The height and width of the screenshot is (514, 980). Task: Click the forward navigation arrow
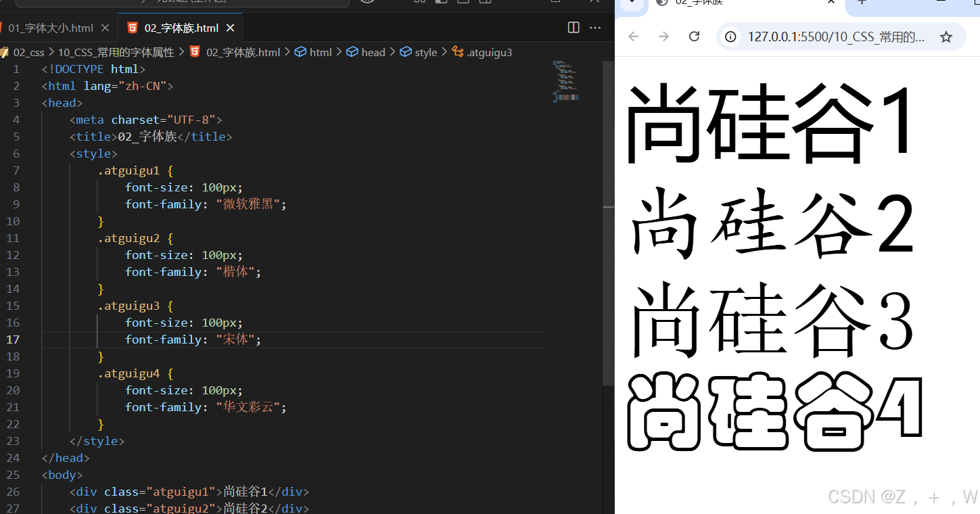663,37
